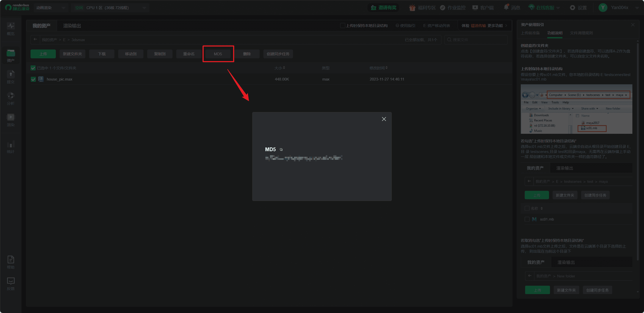644x313 pixels.
Task: Open the 提交 submit sidebar icon
Action: pos(11,77)
